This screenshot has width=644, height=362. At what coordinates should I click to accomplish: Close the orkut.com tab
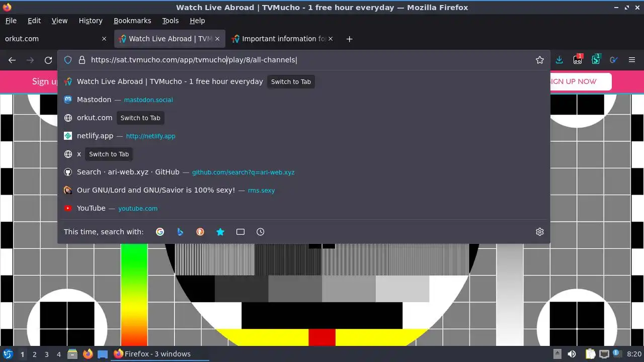[104, 39]
